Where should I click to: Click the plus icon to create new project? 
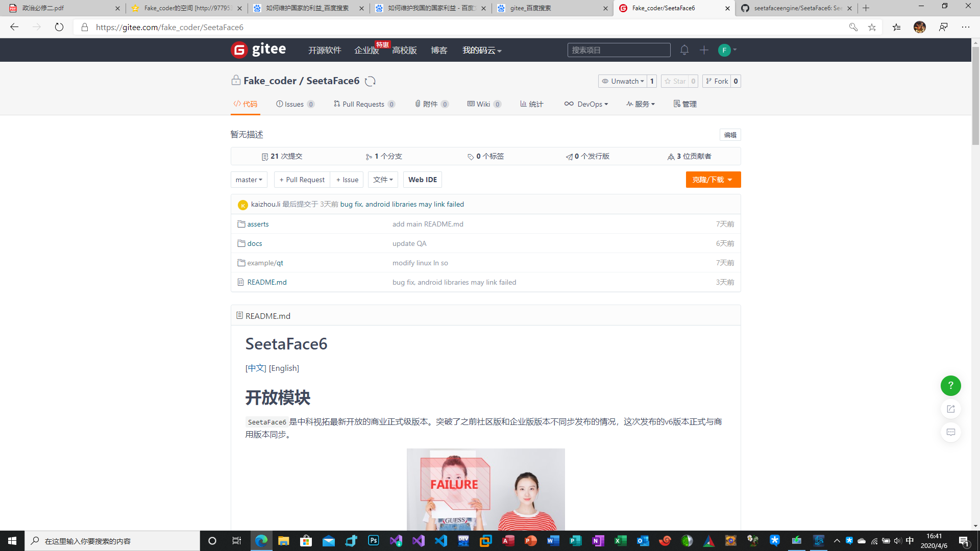[x=703, y=50]
